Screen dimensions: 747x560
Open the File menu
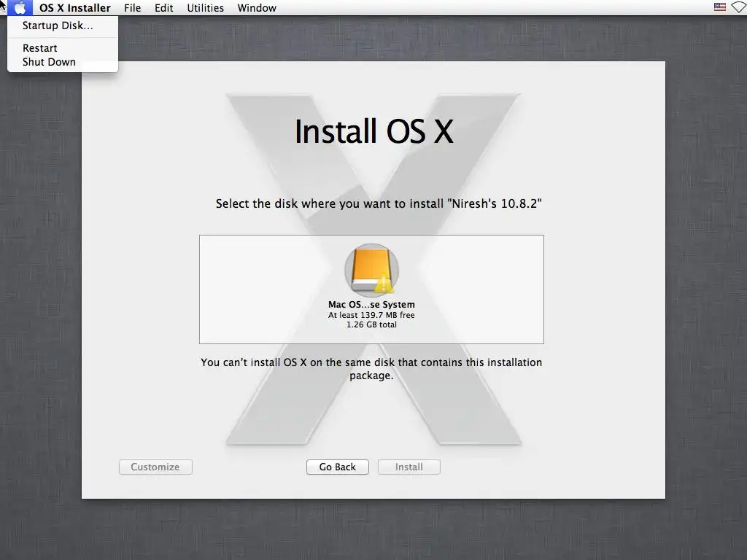coord(133,7)
